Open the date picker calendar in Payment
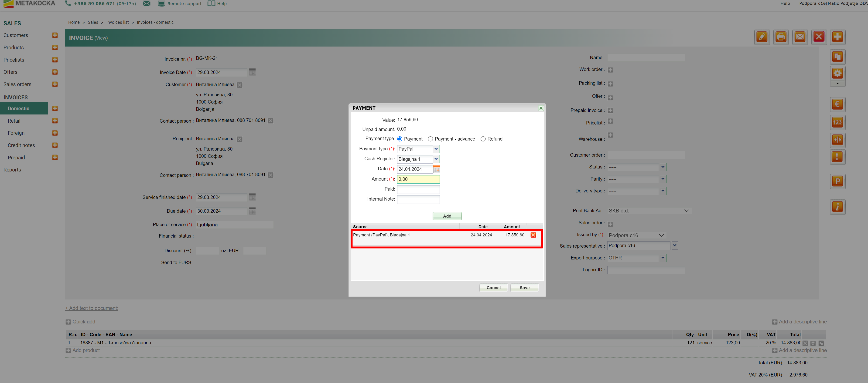 coord(436,169)
